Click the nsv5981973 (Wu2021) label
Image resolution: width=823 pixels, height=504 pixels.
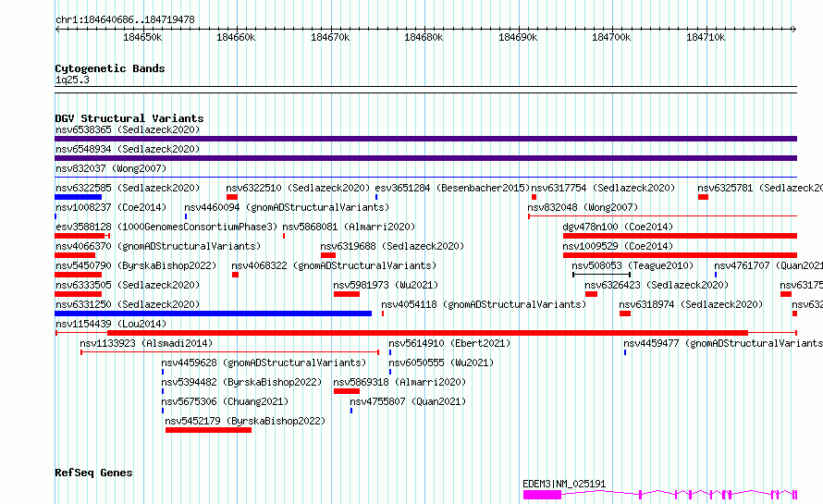click(x=386, y=285)
